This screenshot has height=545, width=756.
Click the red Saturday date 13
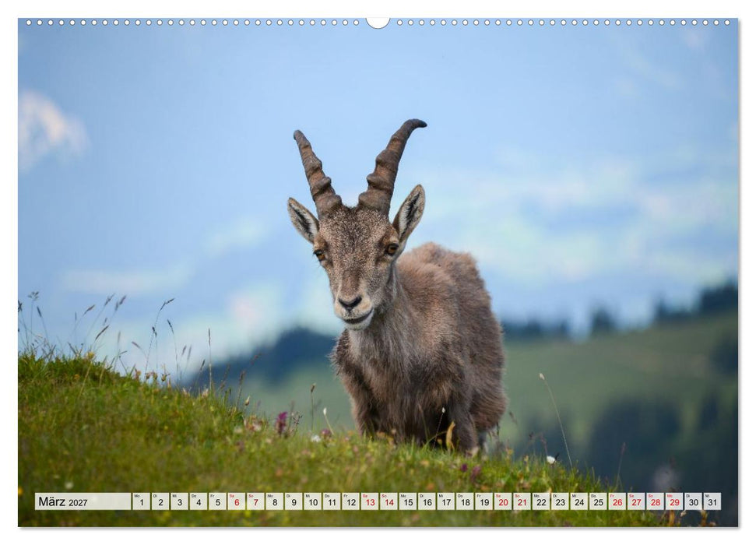coord(370,501)
